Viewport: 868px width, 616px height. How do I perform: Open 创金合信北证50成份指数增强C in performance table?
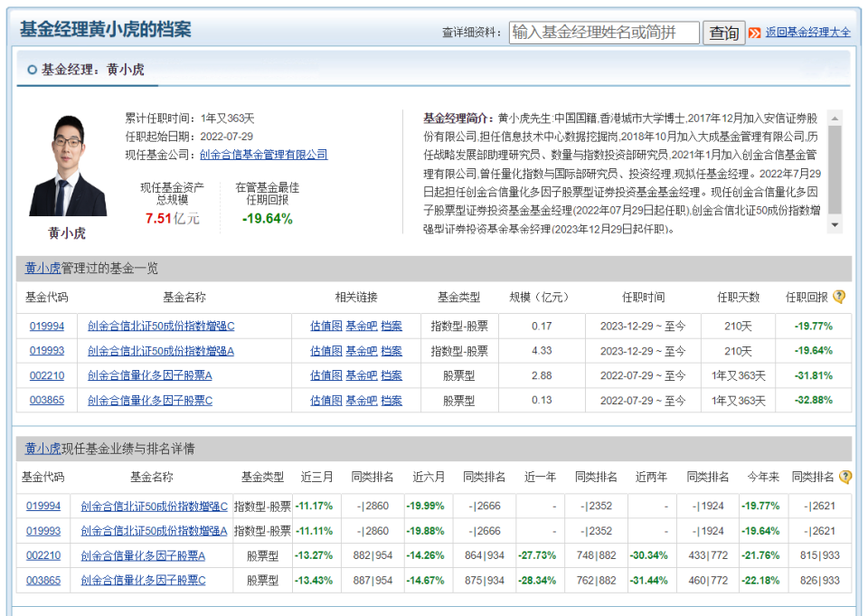pyautogui.click(x=154, y=506)
